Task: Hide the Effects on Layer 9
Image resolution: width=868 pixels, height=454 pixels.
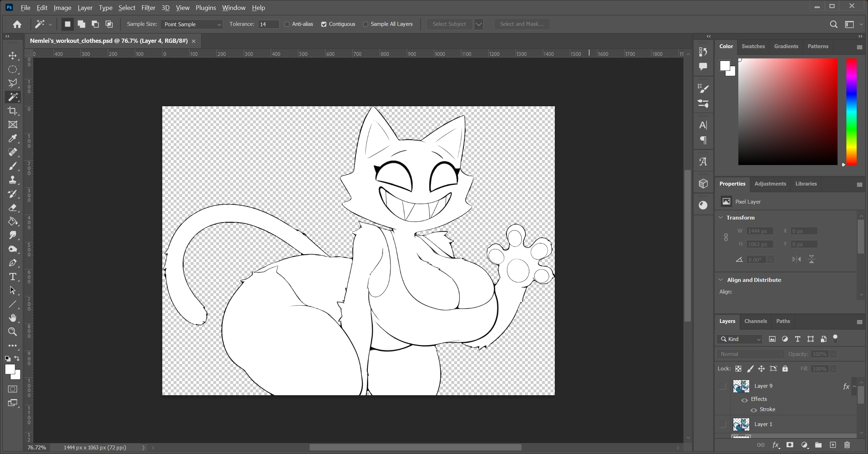Action: tap(745, 400)
